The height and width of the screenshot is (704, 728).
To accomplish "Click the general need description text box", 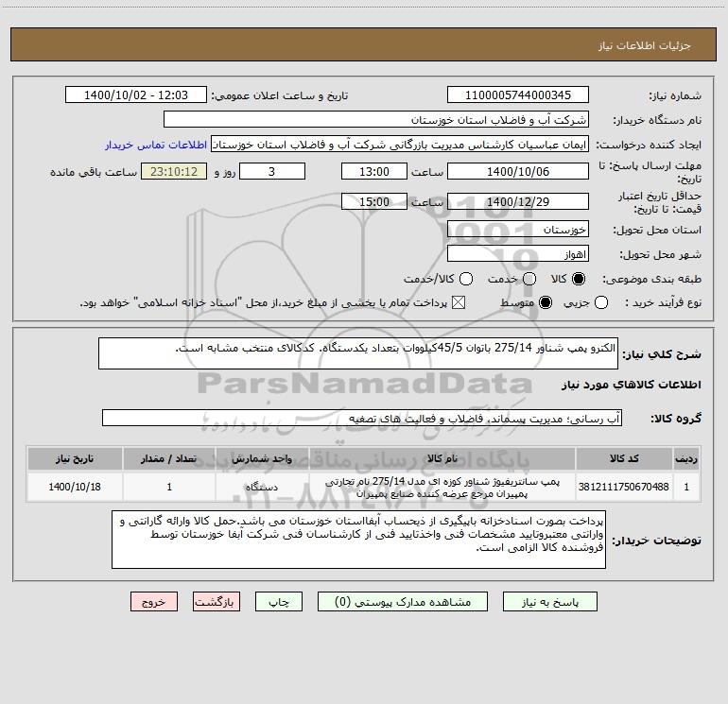I will click(x=358, y=353).
